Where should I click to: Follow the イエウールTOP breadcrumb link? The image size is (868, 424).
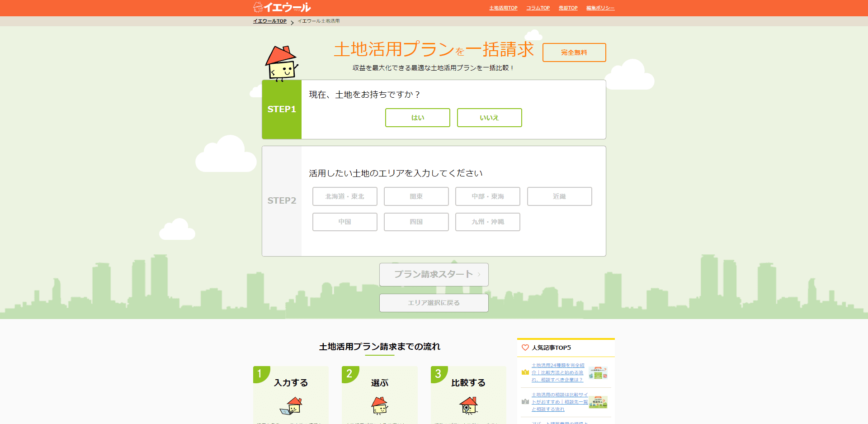tap(269, 21)
